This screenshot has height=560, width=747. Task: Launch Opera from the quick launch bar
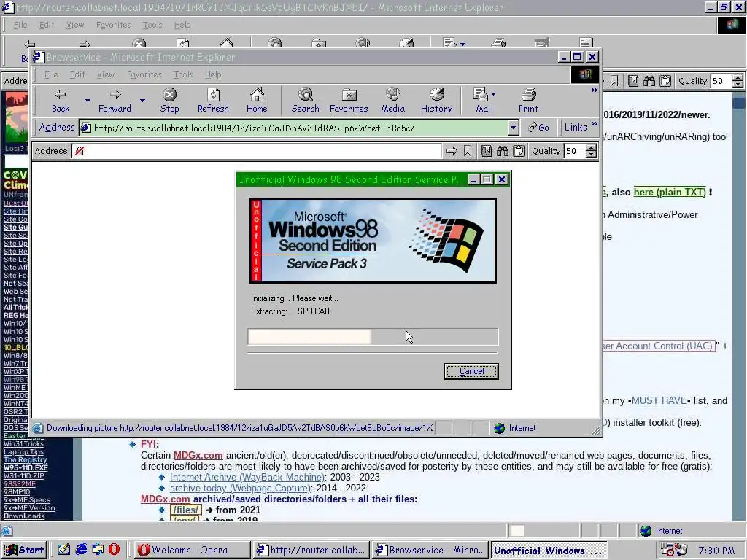click(115, 550)
